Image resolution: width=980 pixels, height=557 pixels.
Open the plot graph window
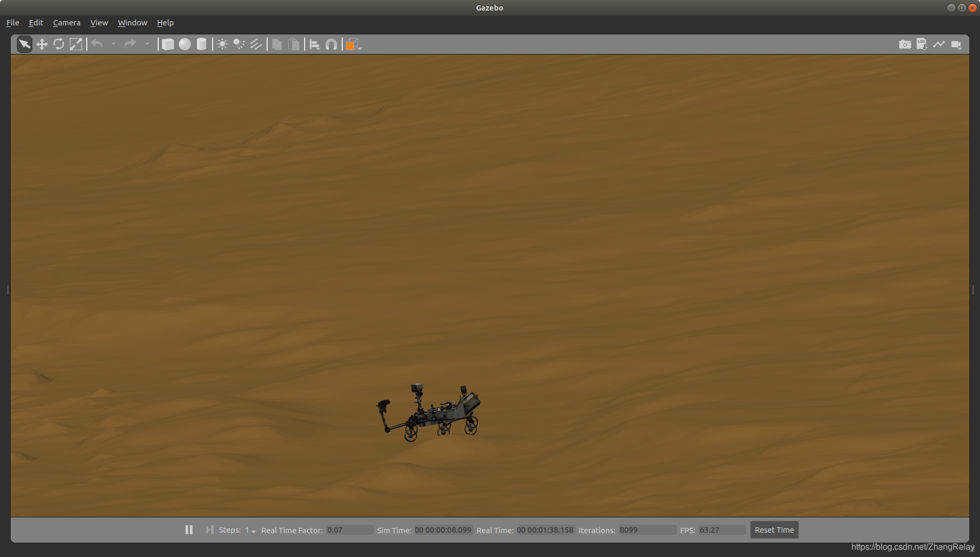[939, 44]
